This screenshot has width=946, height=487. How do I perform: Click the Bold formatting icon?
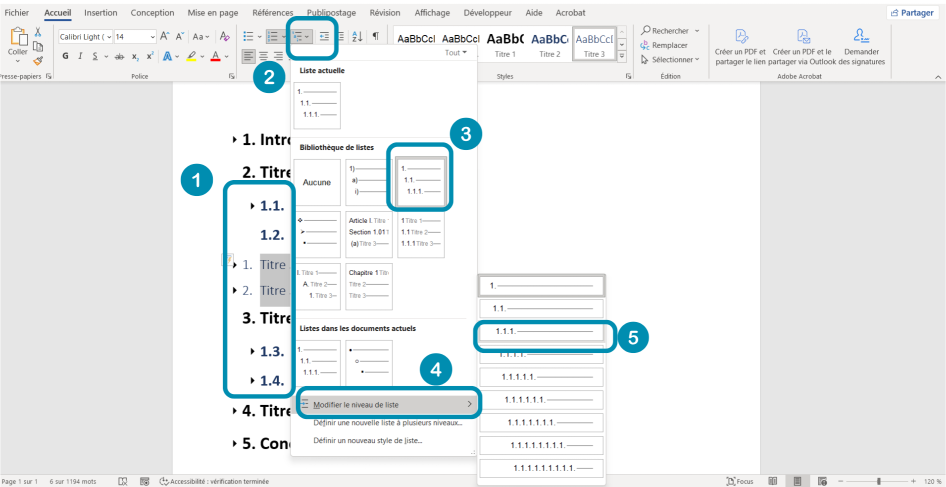click(65, 57)
